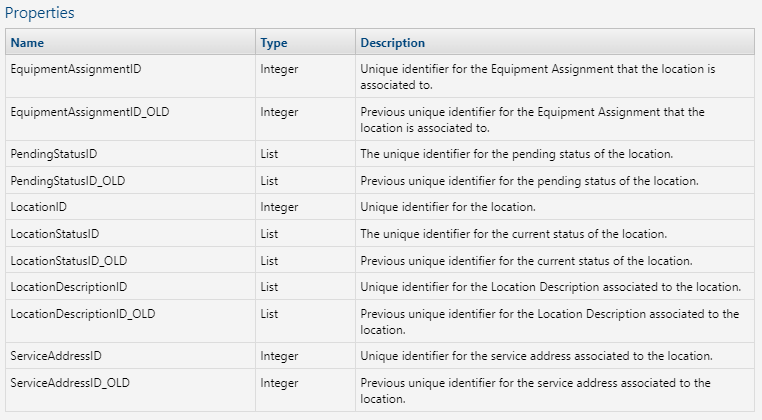Click the EquipmentAssignmentID property name
The width and height of the screenshot is (762, 420).
tap(76, 69)
